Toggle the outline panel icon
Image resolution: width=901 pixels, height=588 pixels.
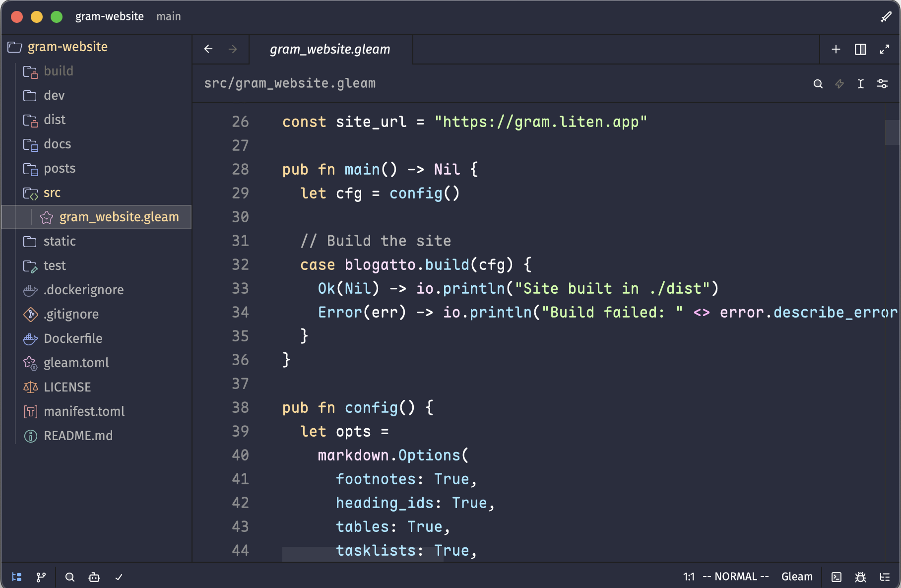(x=885, y=577)
